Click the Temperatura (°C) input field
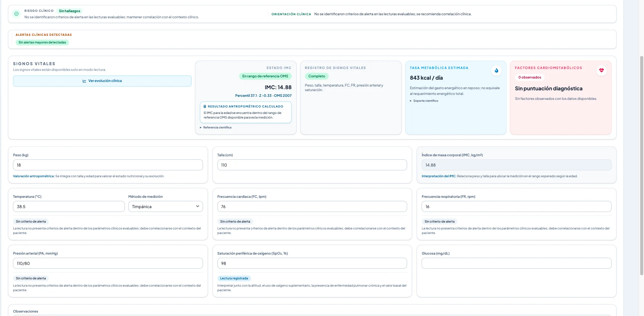 (x=69, y=207)
